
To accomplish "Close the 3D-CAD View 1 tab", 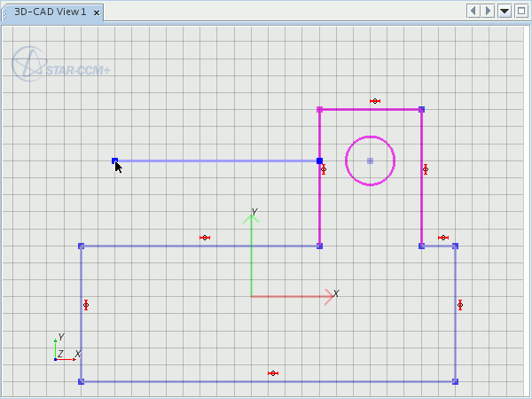I will point(97,12).
